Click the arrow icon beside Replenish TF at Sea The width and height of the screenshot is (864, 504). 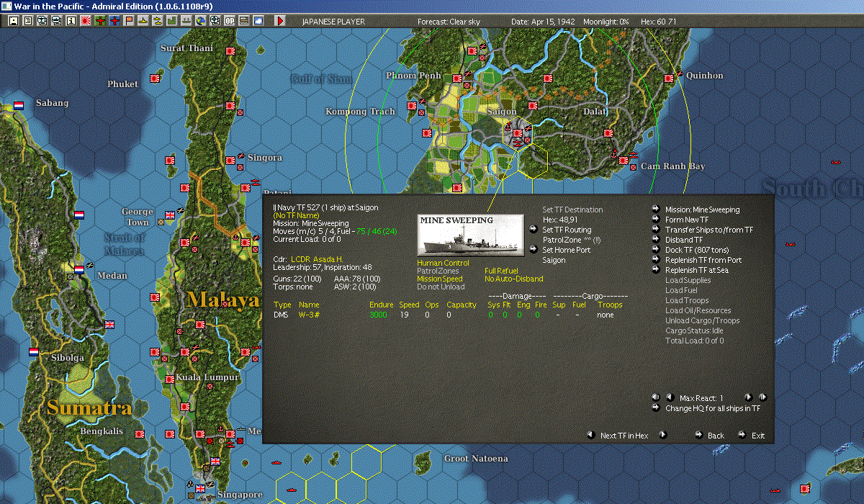click(656, 270)
